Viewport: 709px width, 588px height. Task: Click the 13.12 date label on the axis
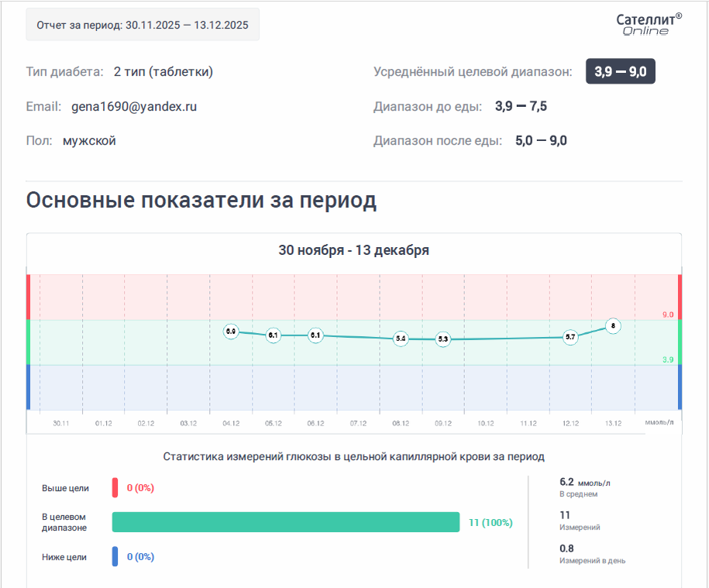click(613, 423)
